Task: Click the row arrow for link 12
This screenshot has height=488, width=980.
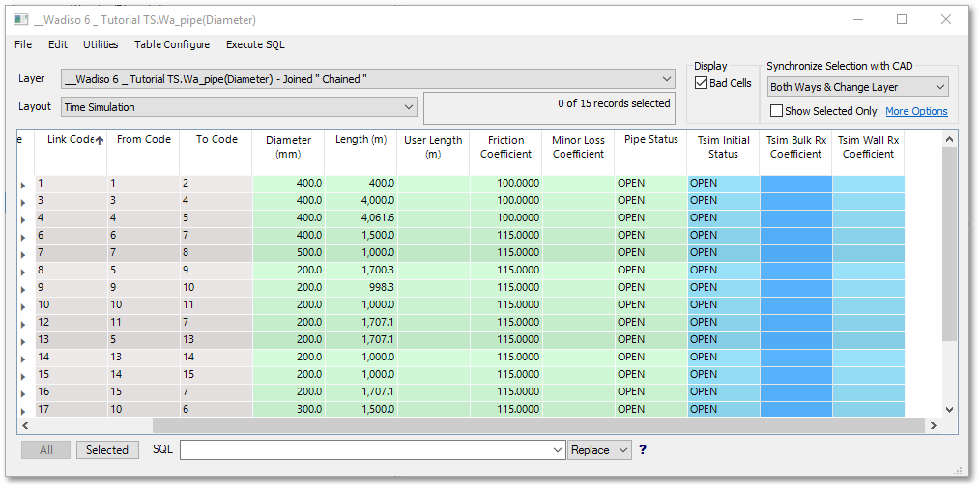Action: coord(24,325)
